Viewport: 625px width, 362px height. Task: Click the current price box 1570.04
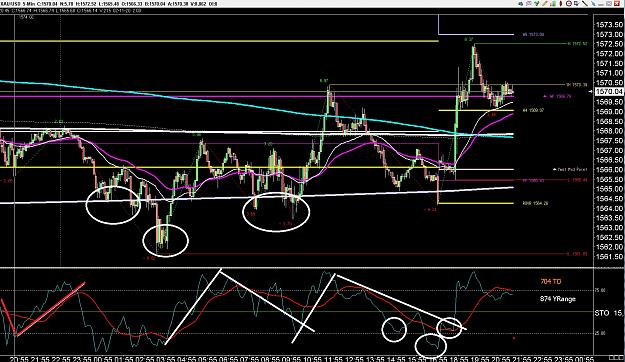click(x=608, y=92)
